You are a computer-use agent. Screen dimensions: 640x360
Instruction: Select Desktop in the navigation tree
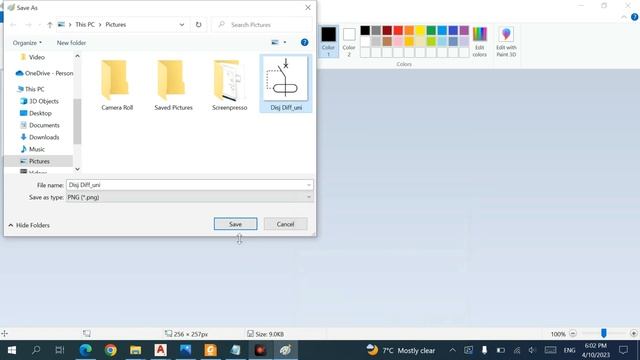36,113
